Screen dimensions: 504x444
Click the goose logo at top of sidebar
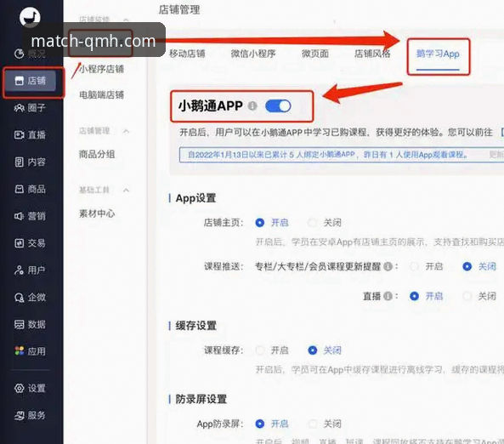[30, 17]
